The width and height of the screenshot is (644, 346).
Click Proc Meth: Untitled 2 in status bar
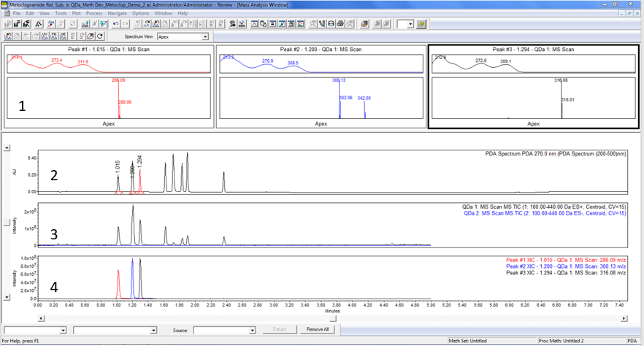(x=561, y=341)
